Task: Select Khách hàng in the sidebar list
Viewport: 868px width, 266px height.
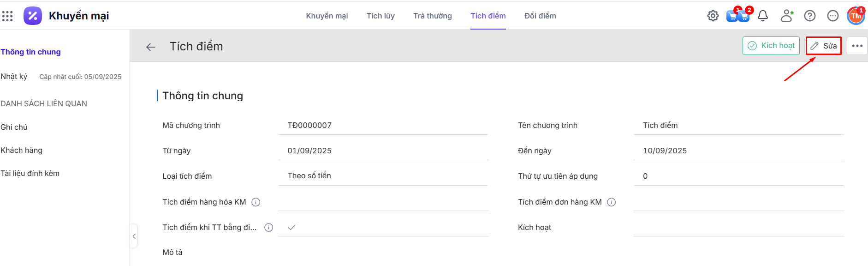Action: point(22,150)
